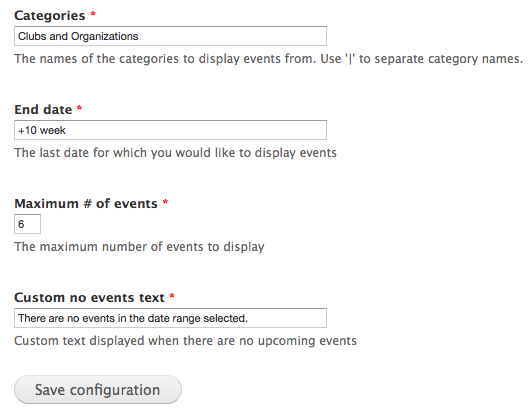Image resolution: width=531 pixels, height=409 pixels.
Task: Select the Maximum # of events field
Action: click(x=27, y=224)
